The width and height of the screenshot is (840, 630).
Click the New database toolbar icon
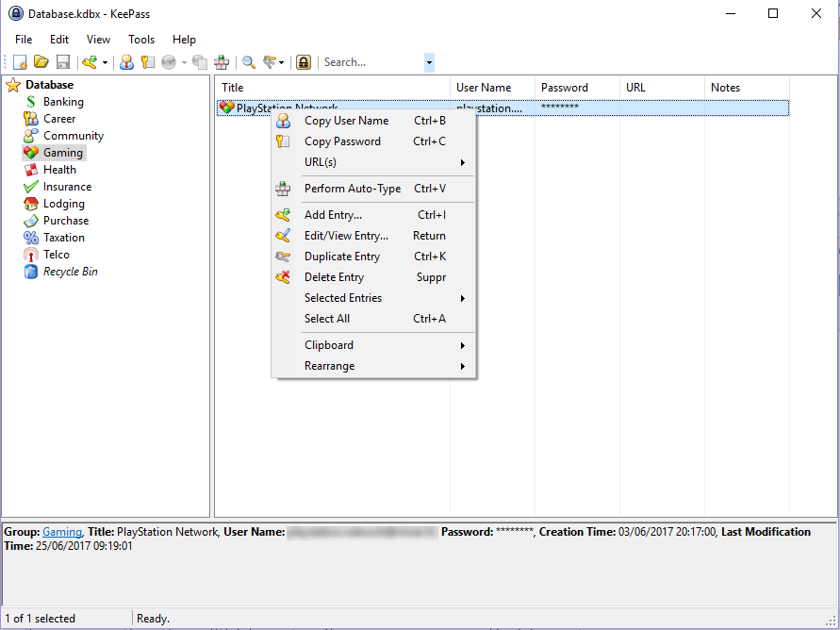(20, 62)
